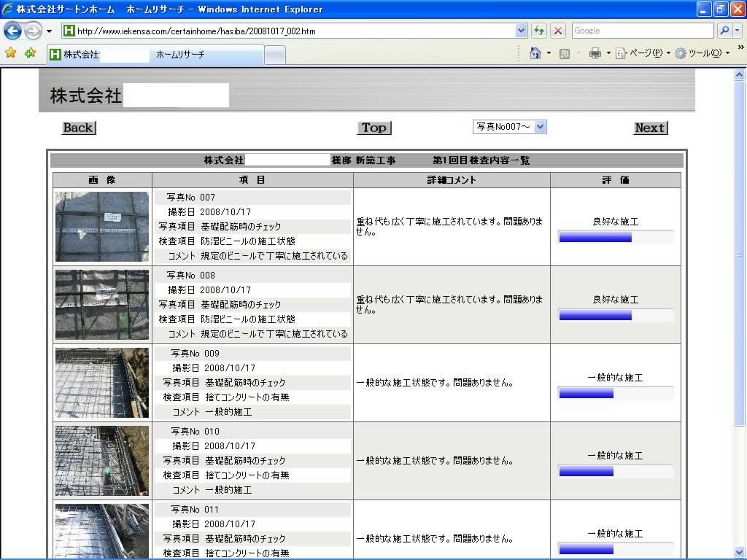Open the ツール(O) menu
The image size is (747, 560).
703,53
